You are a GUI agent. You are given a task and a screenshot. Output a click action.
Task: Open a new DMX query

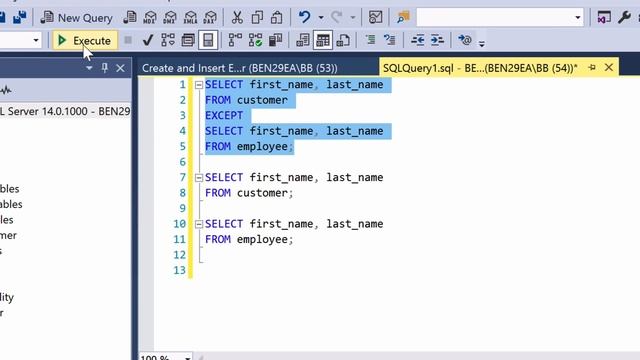pyautogui.click(x=170, y=17)
